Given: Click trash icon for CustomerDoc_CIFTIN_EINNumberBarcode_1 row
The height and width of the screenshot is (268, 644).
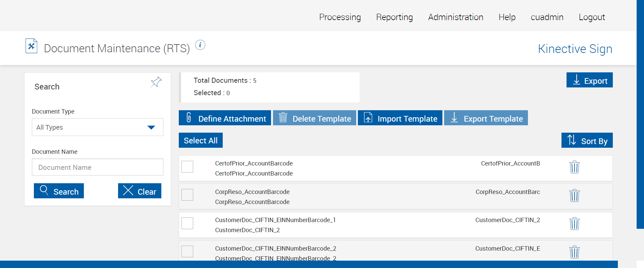Looking at the screenshot, I should pos(574,223).
